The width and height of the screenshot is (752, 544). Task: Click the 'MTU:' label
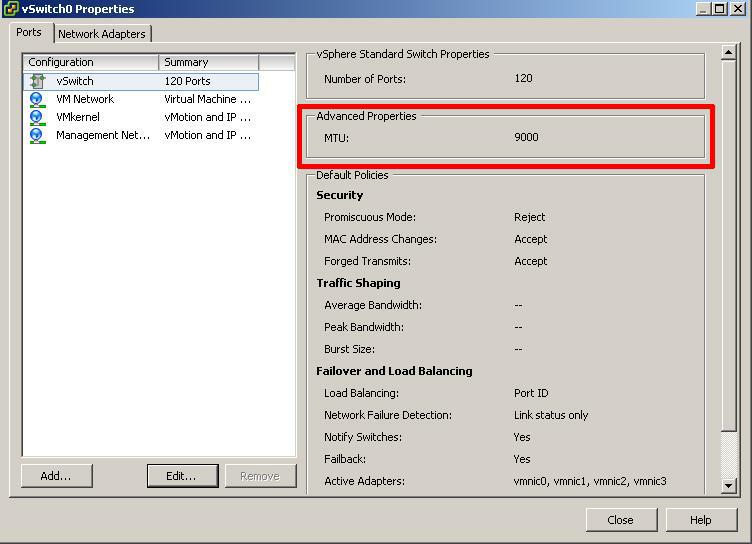[337, 138]
